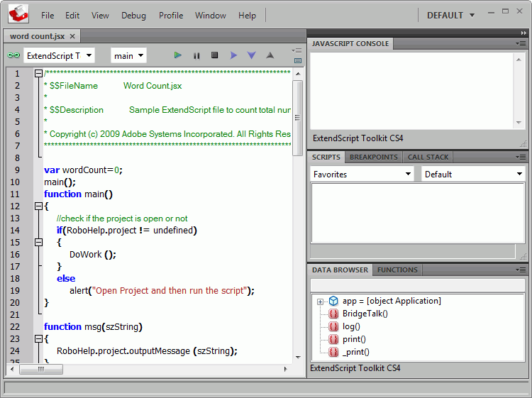Open the Favorites dropdown in Scripts panel
Screen dimensions: 532x398
[x=362, y=174]
